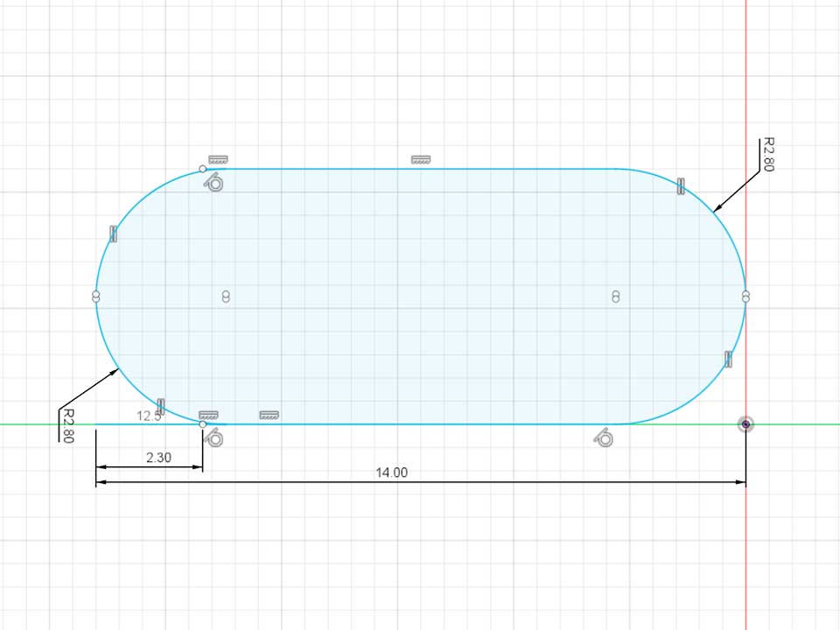Click the R2.80 radius dimension at bottom left
The image size is (840, 630).
tap(64, 426)
